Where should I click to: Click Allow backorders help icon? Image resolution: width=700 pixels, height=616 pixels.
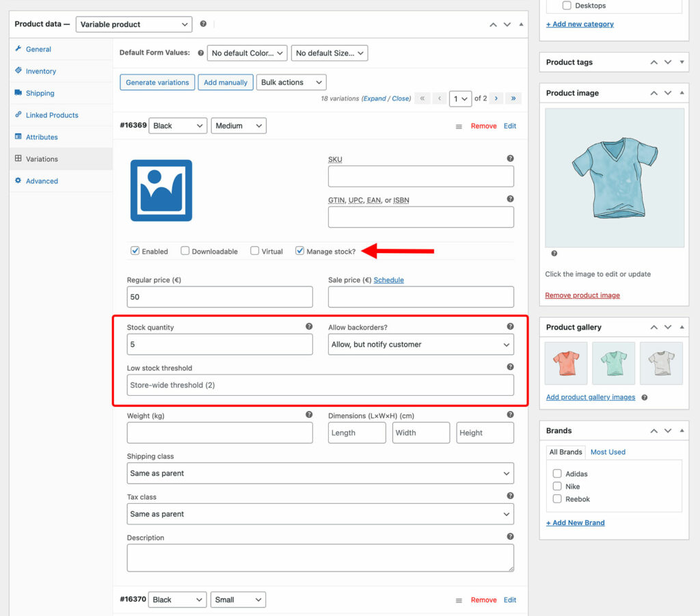tap(510, 326)
